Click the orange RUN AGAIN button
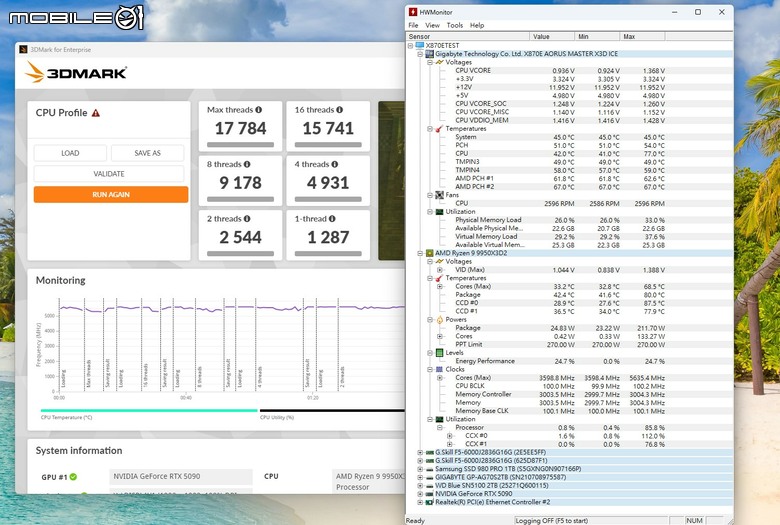This screenshot has height=525, width=780. 111,195
